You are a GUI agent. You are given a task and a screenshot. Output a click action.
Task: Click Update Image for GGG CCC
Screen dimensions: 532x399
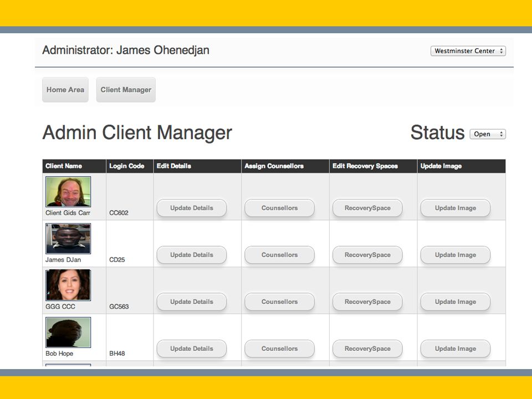456,301
